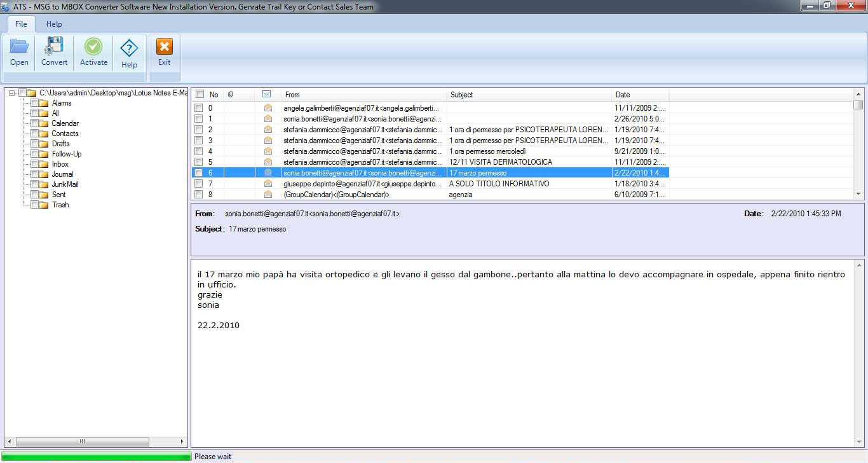Click the message body scroll down arrow
This screenshot has height=463, width=868.
coord(858,441)
